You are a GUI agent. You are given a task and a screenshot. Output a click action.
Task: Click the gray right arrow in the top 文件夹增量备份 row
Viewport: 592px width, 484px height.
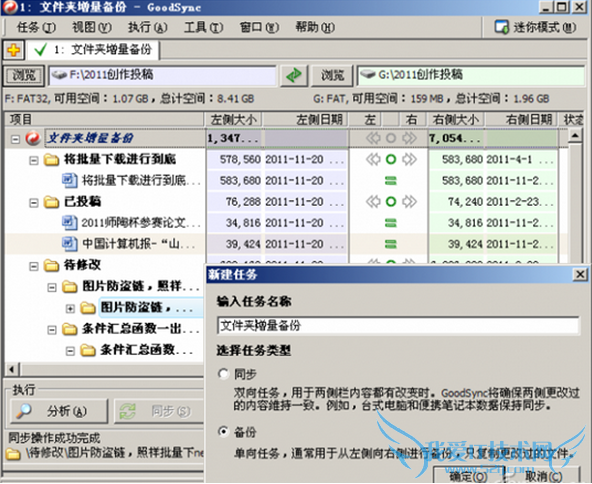pos(409,138)
